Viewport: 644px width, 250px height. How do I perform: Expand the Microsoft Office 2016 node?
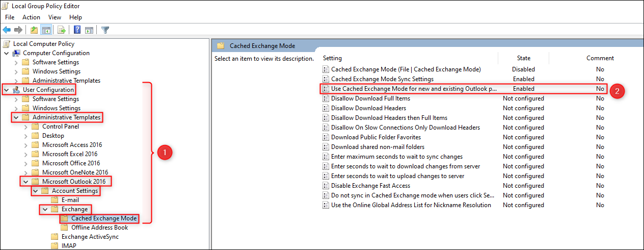tap(25, 163)
